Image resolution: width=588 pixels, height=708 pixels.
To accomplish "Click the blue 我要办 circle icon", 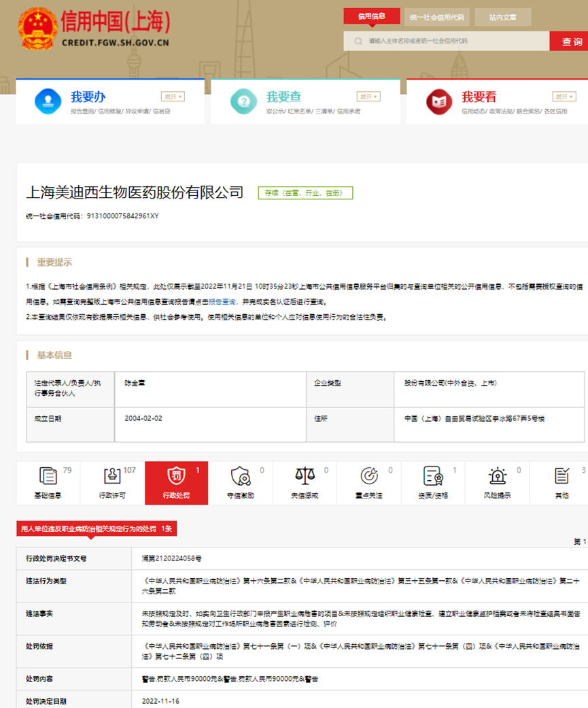I will [x=48, y=102].
